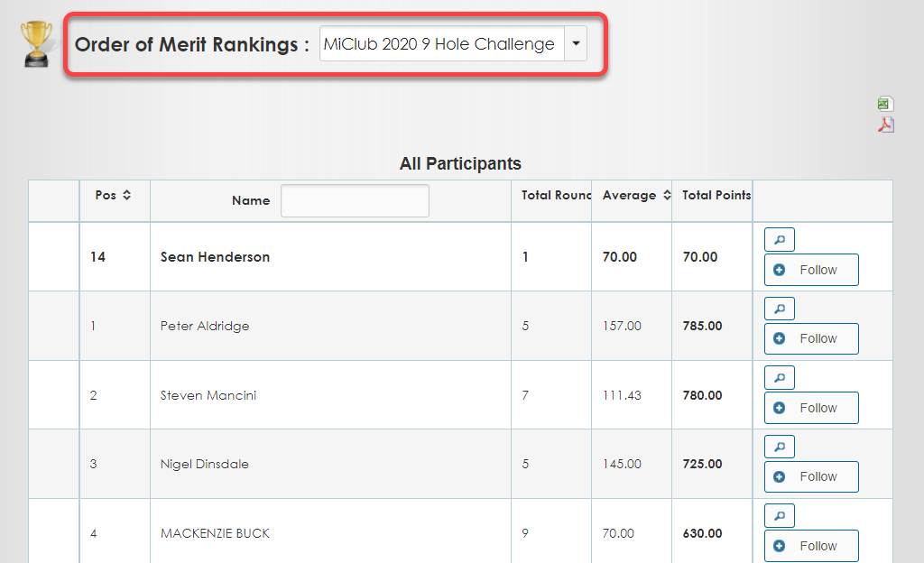View details for MACKENZIE BUCK magnifier icon
The height and width of the screenshot is (563, 924).
(x=779, y=516)
